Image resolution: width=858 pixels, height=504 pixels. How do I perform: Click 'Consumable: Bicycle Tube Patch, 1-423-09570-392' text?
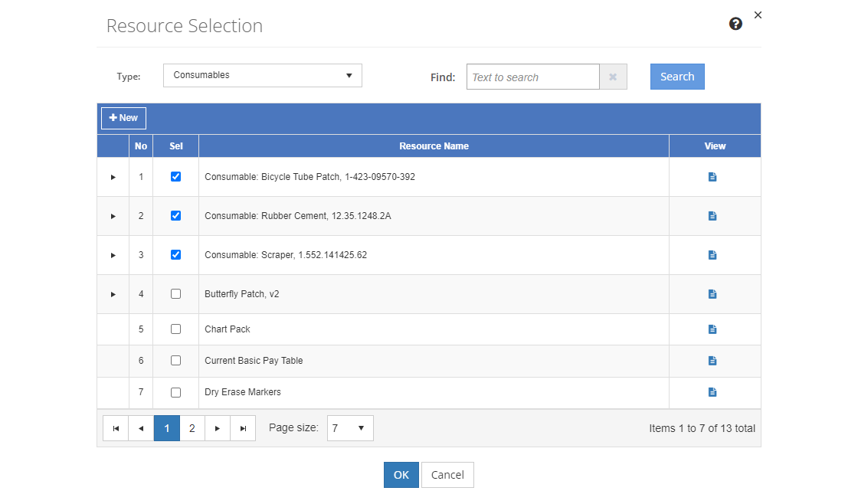coord(309,177)
